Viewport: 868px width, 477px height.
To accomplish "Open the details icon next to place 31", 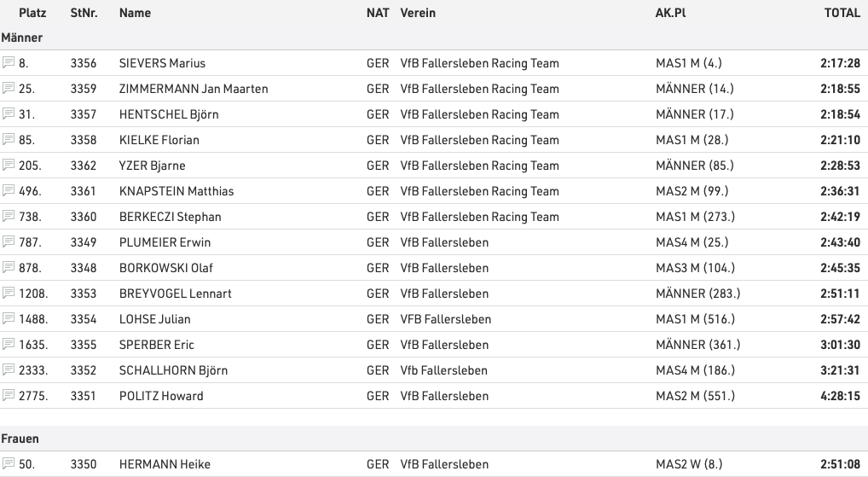I will point(9,114).
